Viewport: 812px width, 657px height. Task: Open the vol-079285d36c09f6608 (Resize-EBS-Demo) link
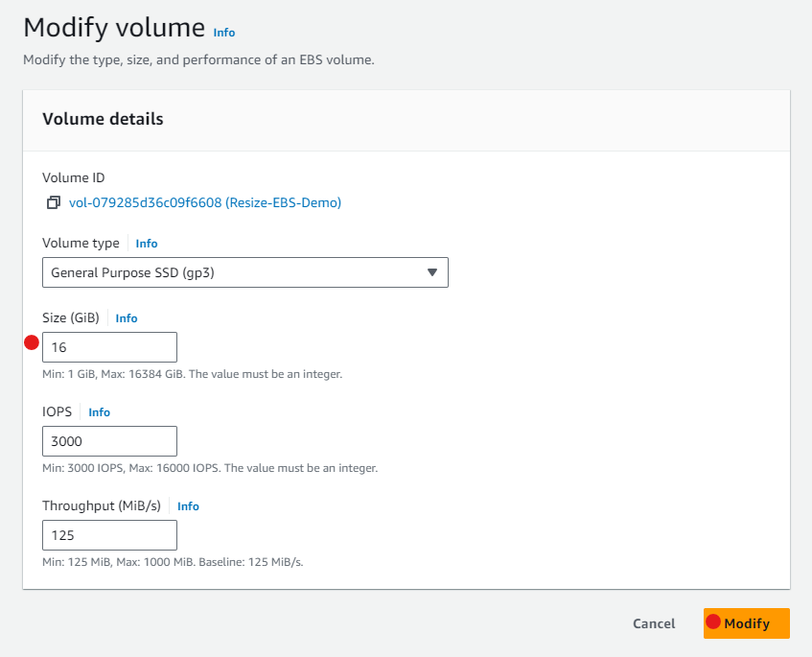click(205, 202)
